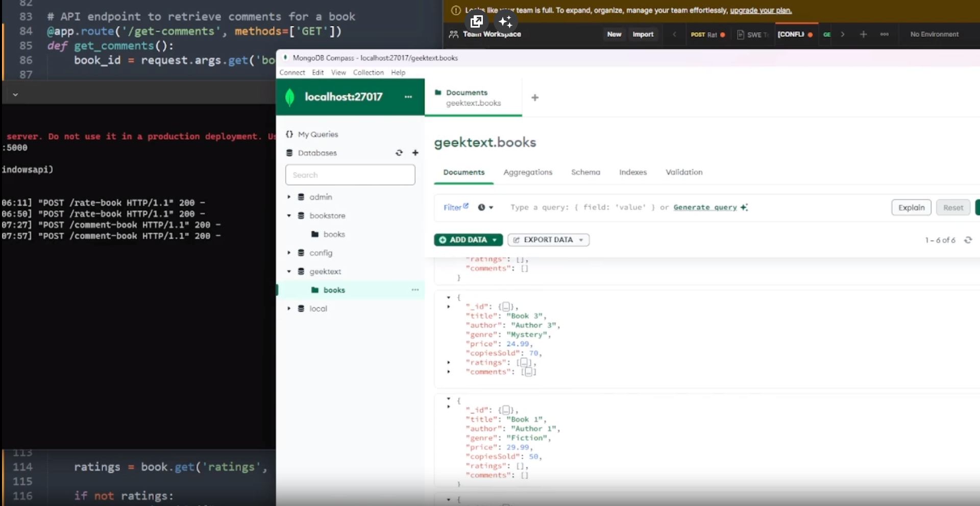
Task: Open a new tab with plus icon
Action: click(x=534, y=98)
